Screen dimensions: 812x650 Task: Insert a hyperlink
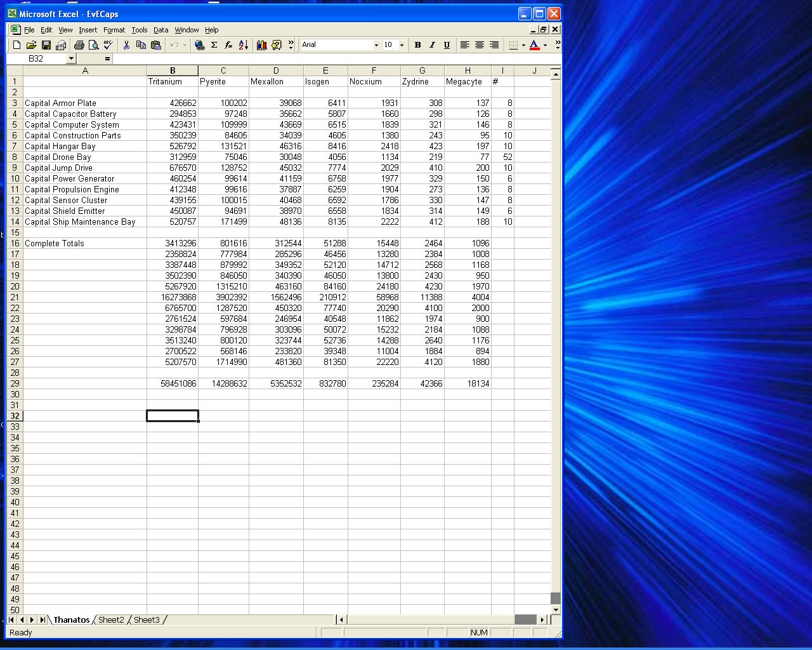point(200,45)
